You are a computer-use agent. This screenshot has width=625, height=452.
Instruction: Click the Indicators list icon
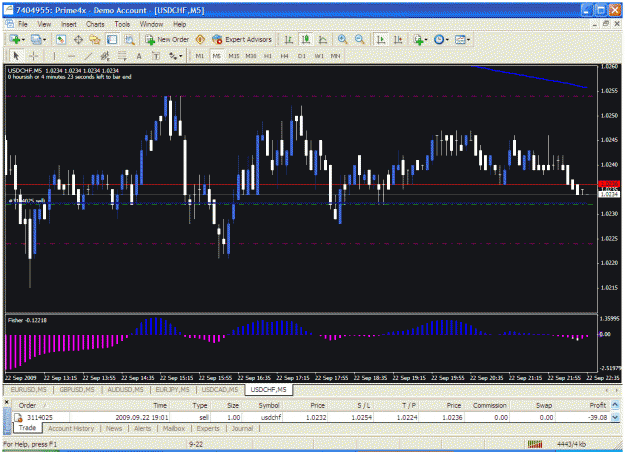[418, 39]
